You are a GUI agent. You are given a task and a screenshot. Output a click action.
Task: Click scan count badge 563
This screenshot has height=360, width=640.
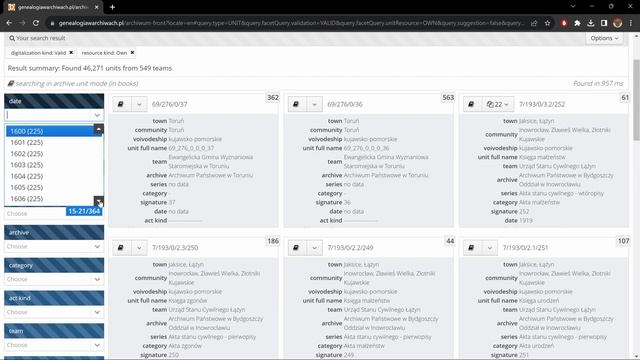pos(448,98)
